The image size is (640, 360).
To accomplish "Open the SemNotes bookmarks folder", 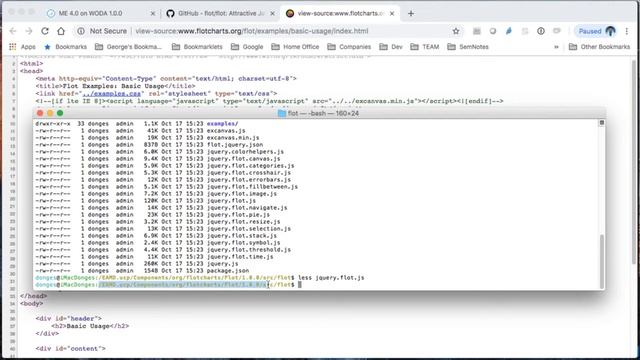I will pyautogui.click(x=468, y=47).
